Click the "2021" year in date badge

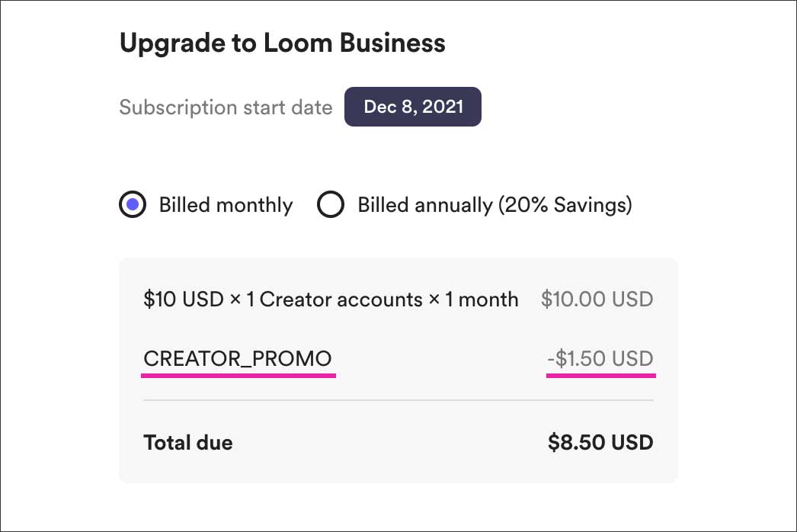click(443, 107)
